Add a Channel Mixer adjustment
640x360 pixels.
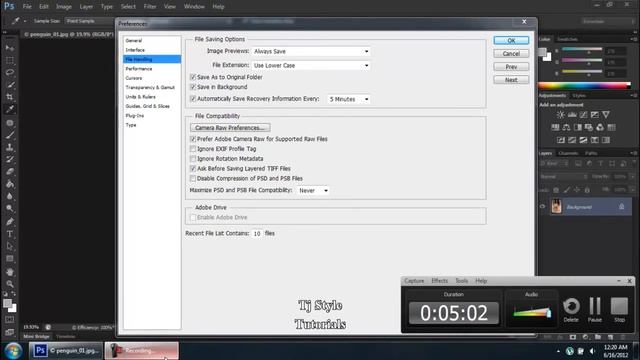600,127
